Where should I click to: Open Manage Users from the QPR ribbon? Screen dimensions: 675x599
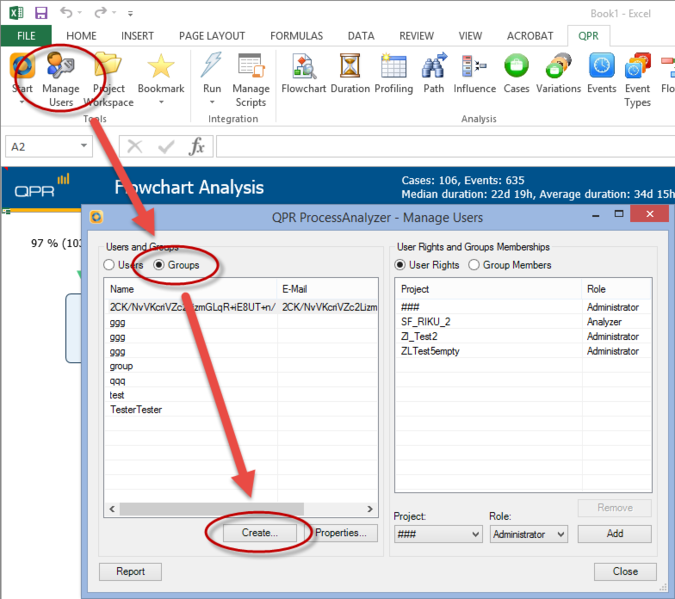tap(61, 78)
